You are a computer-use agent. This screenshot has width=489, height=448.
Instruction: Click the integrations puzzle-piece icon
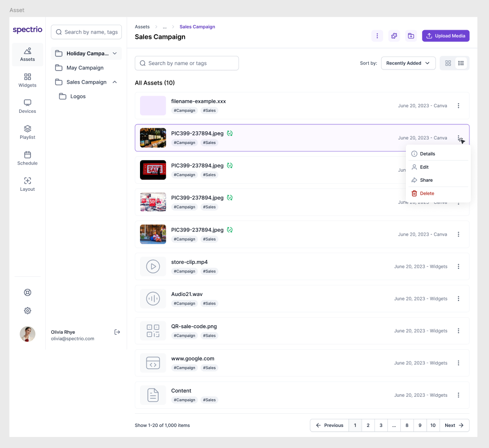[x=394, y=36]
